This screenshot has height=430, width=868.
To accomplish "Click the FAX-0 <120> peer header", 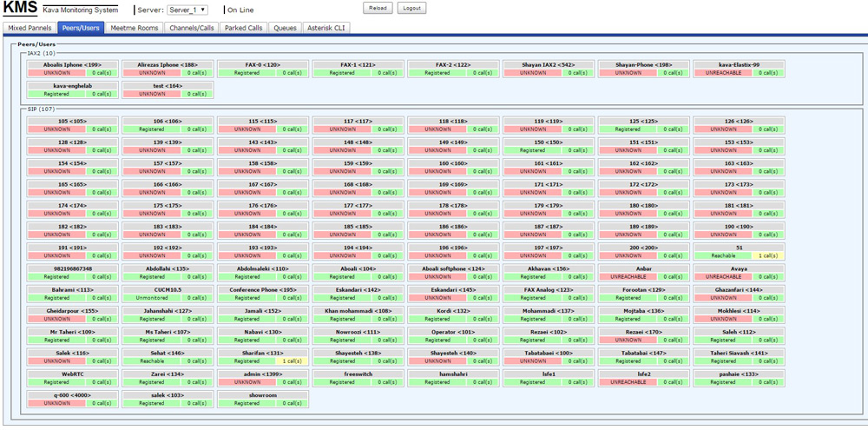I will tap(263, 65).
